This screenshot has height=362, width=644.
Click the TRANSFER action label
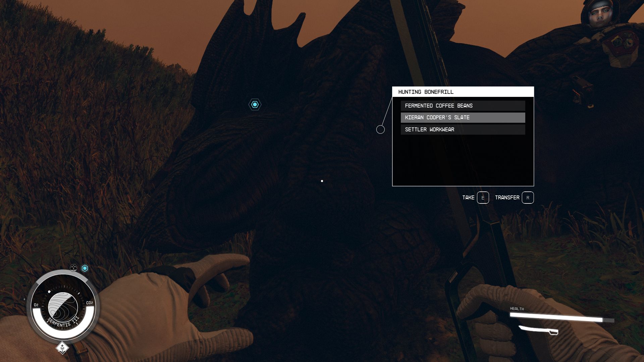coord(507,198)
